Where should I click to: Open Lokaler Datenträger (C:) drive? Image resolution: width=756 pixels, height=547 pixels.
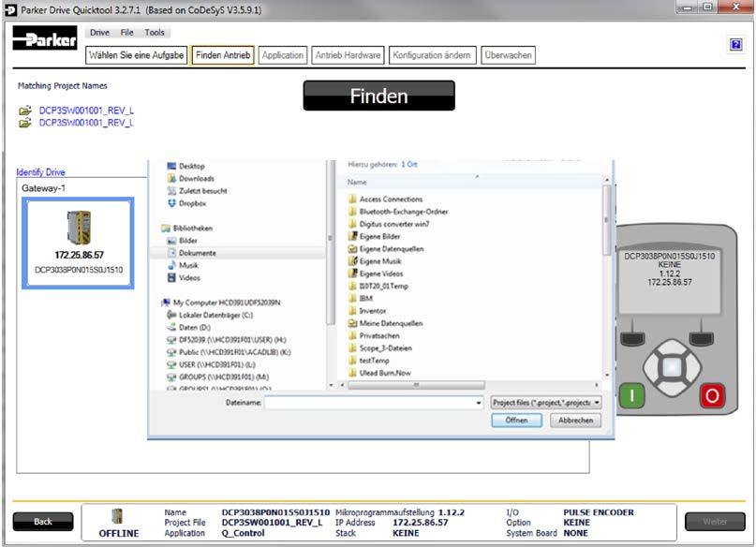[x=210, y=316]
